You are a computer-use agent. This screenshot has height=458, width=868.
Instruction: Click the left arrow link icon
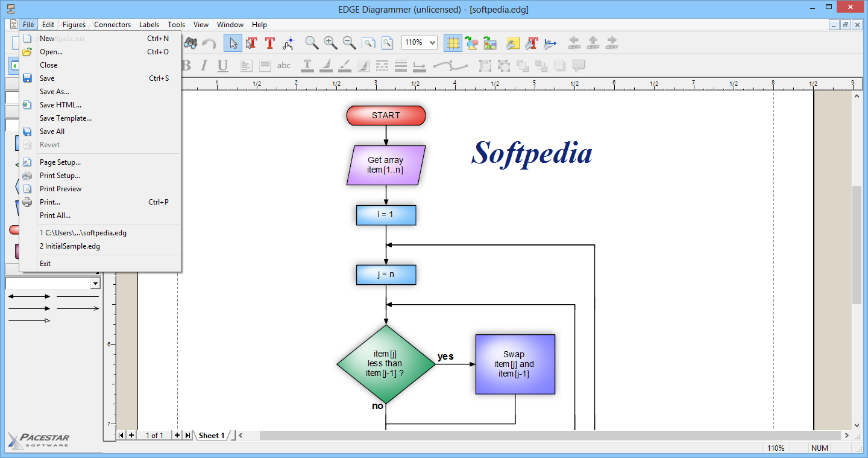[574, 43]
